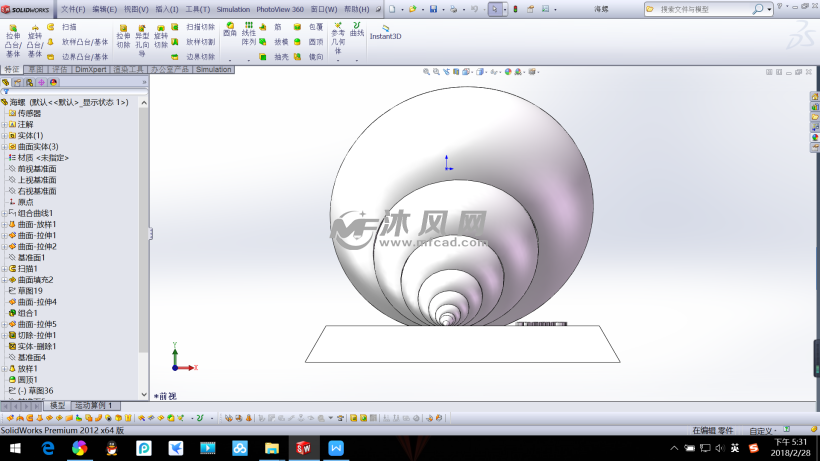This screenshot has height=461, width=820.
Task: Open the ConfigurationManager tab icon
Action: [x=29, y=83]
